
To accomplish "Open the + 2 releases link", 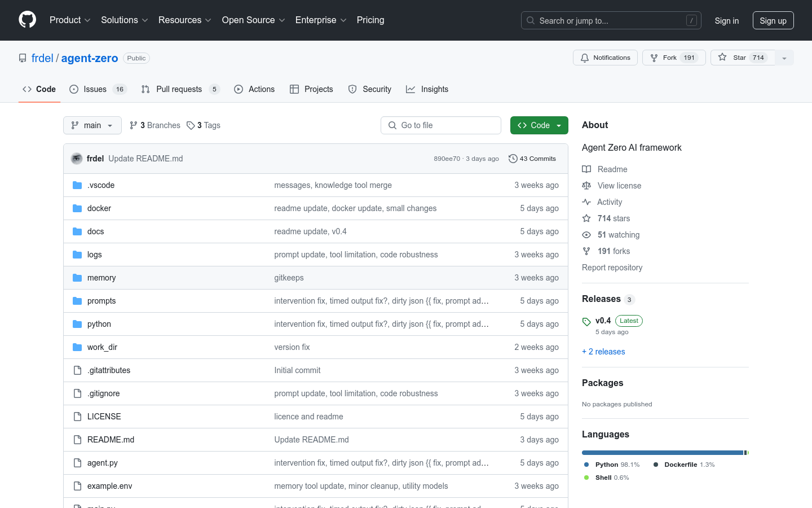I will 603,352.
